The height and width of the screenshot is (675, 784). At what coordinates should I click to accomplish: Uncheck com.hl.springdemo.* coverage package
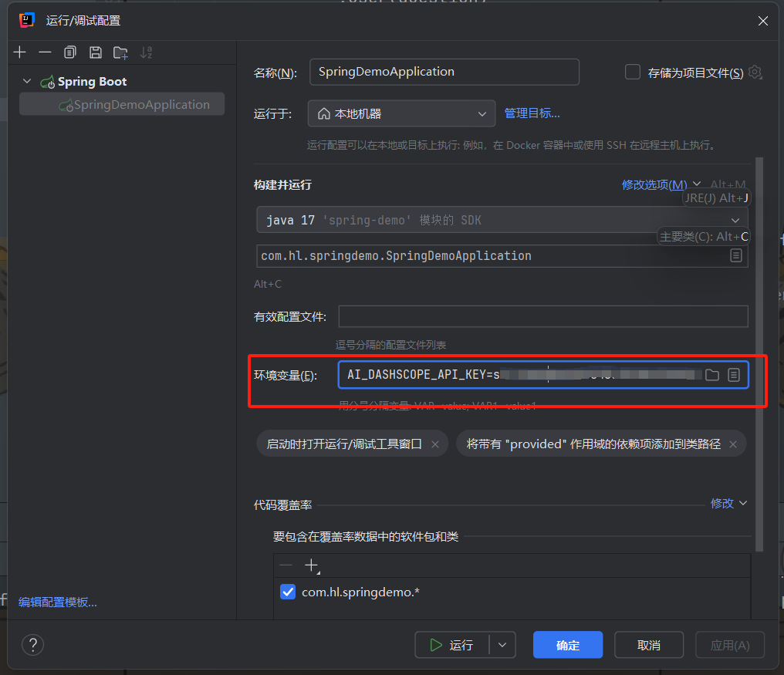288,592
